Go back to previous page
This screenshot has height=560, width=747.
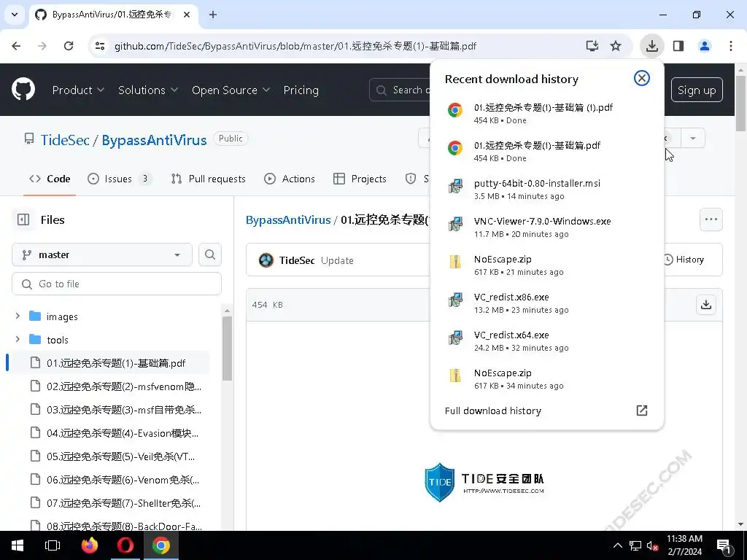[x=16, y=46]
